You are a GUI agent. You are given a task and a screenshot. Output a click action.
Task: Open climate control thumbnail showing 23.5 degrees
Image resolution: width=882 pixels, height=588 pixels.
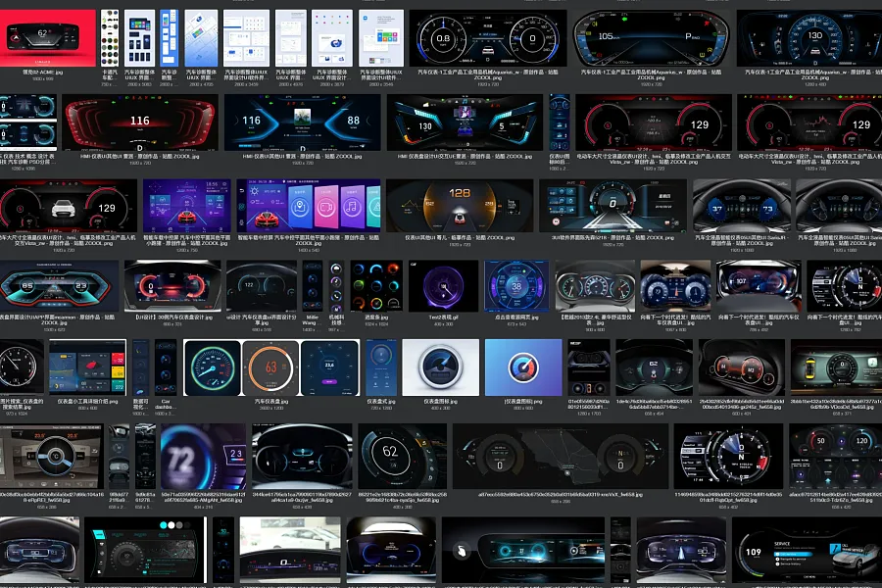click(52, 457)
